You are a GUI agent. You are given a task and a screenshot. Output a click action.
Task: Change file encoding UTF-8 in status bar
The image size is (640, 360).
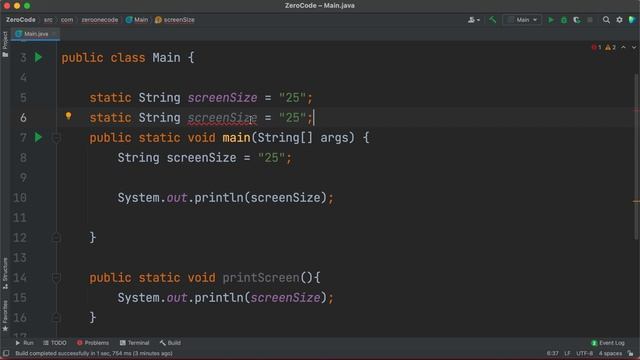[x=584, y=353]
